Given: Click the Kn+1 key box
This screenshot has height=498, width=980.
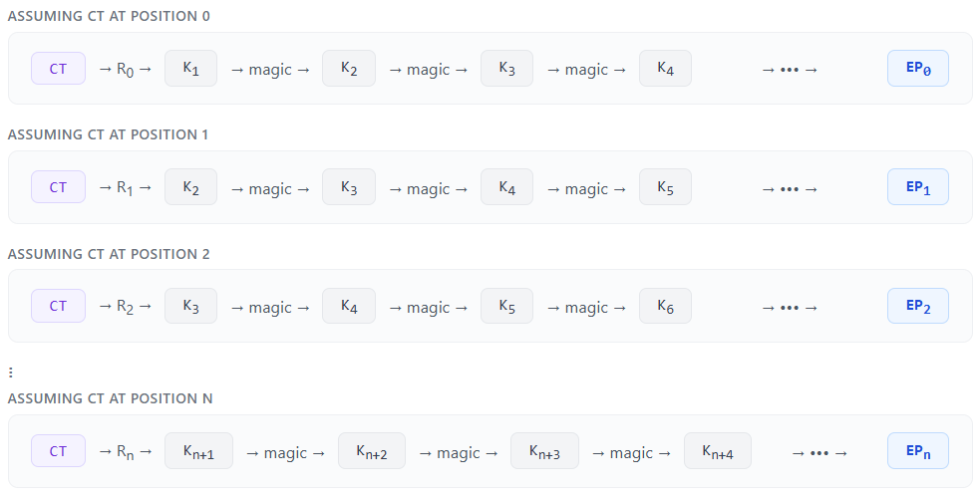Looking at the screenshot, I should (198, 451).
